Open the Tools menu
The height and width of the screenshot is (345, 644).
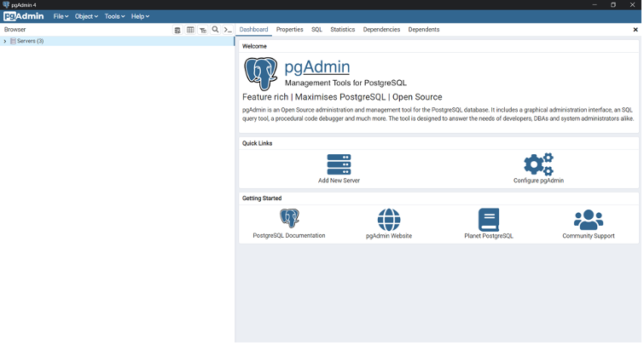point(114,16)
